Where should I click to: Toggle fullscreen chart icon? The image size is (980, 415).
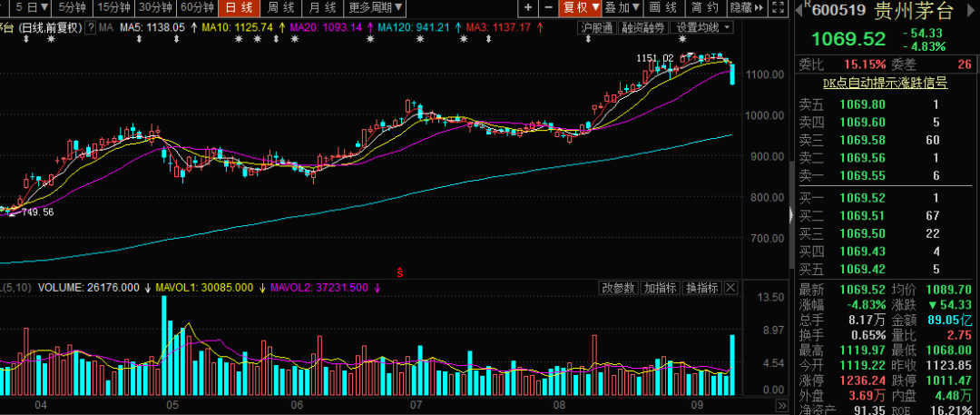point(779,7)
